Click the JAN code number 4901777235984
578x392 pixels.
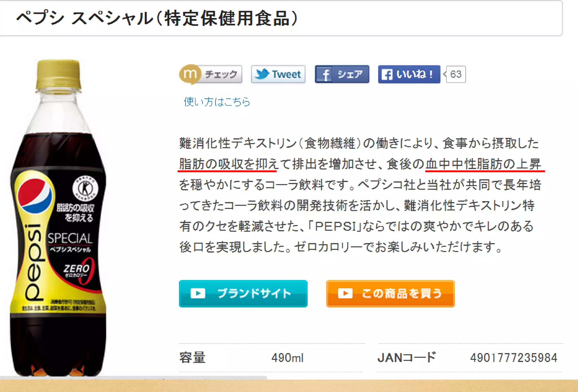tap(514, 358)
